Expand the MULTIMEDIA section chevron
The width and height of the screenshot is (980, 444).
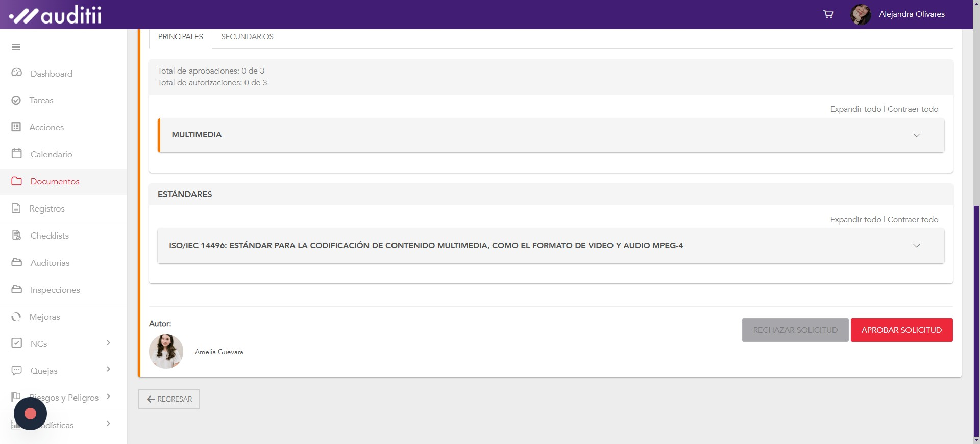point(916,135)
